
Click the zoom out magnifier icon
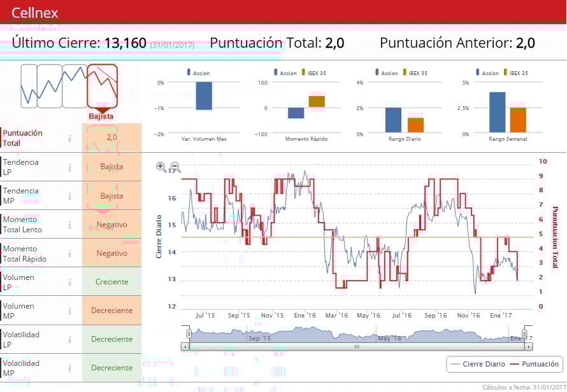pos(175,167)
